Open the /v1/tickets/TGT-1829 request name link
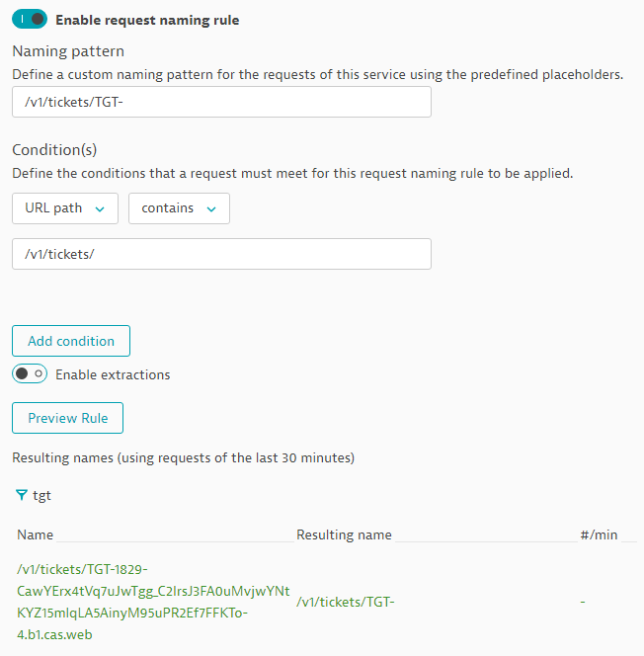The height and width of the screenshot is (656, 644). click(153, 602)
